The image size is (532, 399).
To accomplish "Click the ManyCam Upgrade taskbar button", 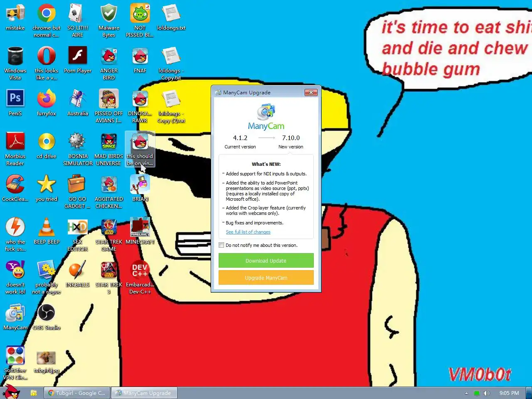I will (x=144, y=393).
